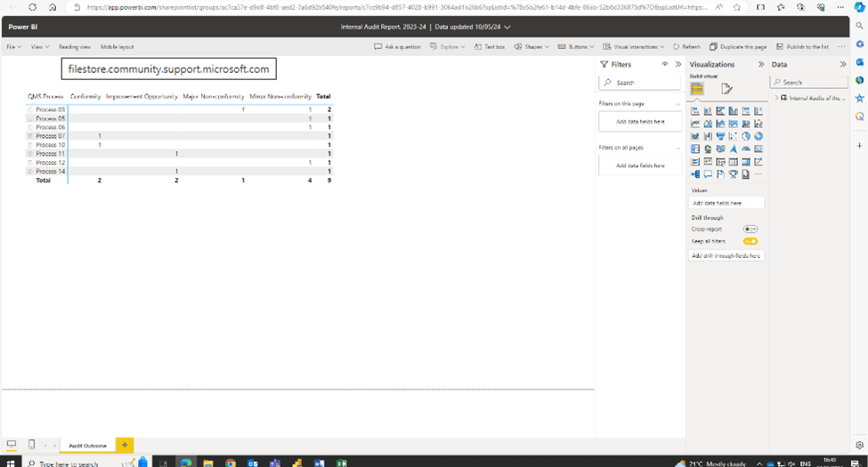Collapse the Visualizations pane
The image size is (868, 467).
click(761, 64)
